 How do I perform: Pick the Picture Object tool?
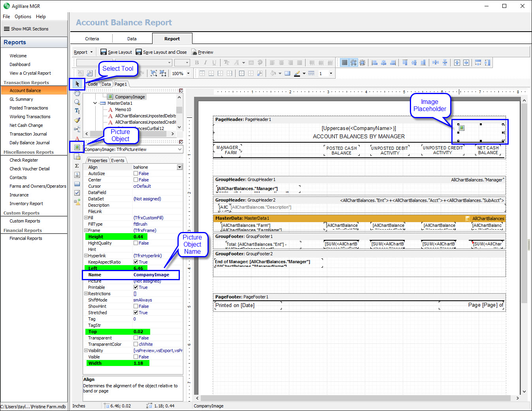[77, 147]
